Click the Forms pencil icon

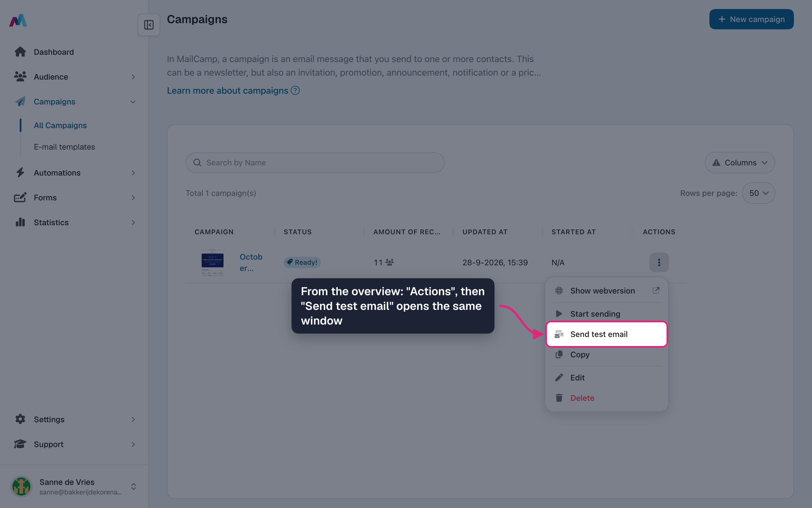(20, 198)
